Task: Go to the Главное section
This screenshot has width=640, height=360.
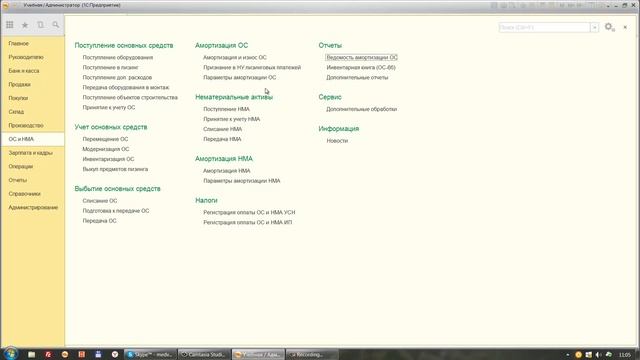Action: [19, 43]
